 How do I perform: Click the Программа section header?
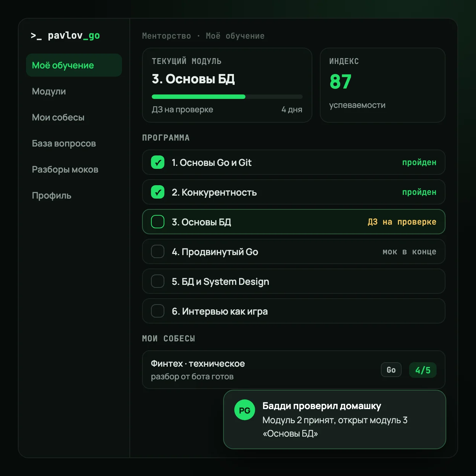pyautogui.click(x=166, y=138)
